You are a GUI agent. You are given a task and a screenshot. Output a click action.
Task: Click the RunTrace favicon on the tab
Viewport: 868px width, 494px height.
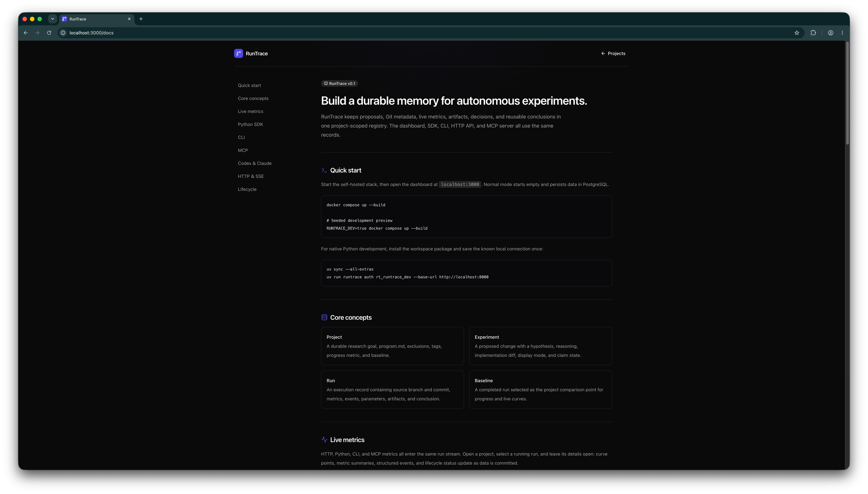(x=64, y=19)
